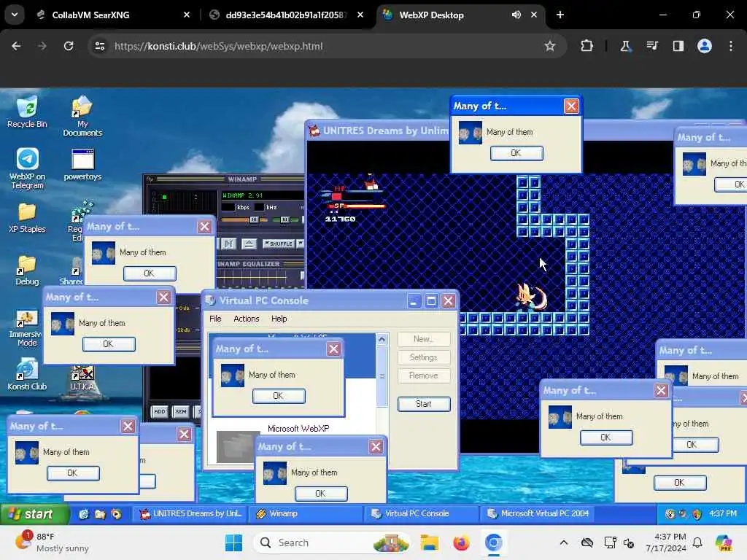
Task: Open a new Chrome tab
Action: (x=560, y=15)
